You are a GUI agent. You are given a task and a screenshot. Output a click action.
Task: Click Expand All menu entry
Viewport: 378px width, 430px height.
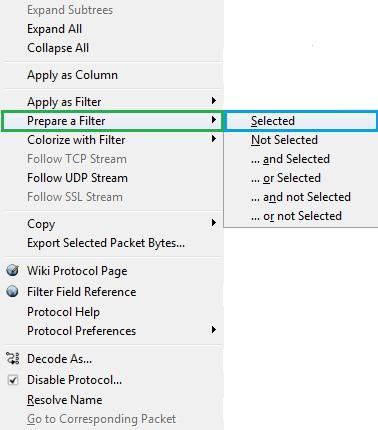pyautogui.click(x=55, y=29)
